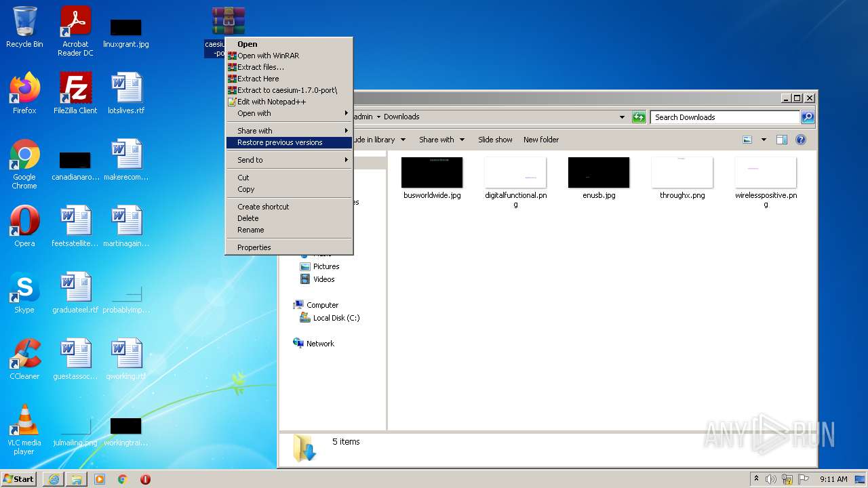Image resolution: width=868 pixels, height=488 pixels.
Task: Open Pictures library in navigation pane
Action: (x=319, y=266)
